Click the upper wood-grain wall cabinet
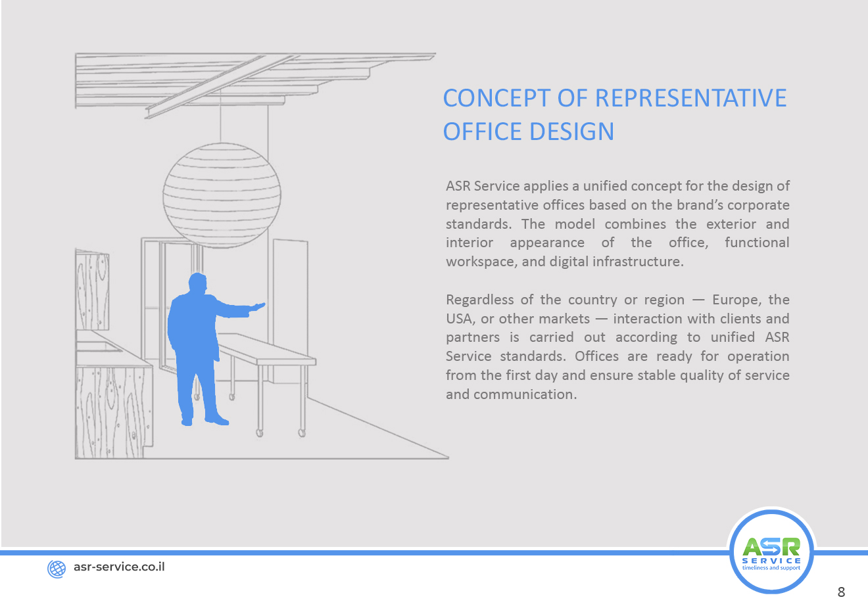868x612 pixels. [x=93, y=289]
